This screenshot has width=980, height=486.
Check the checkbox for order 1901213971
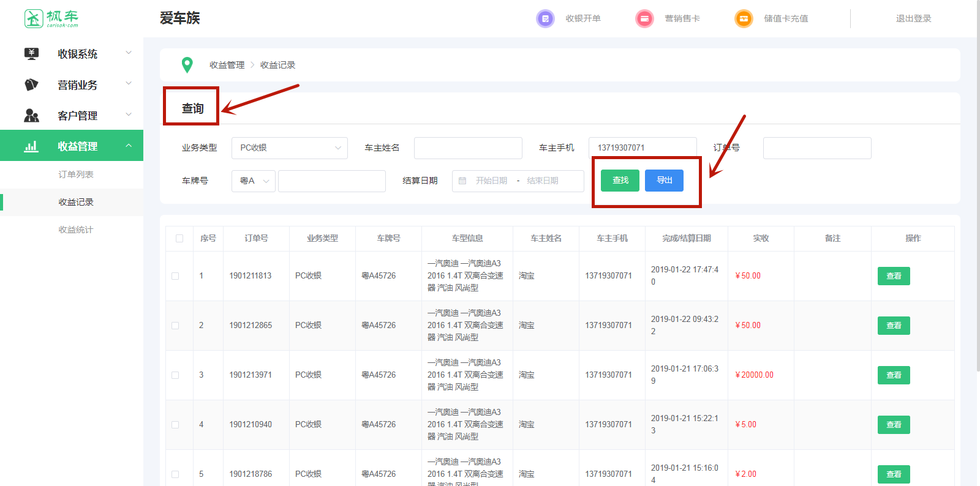(175, 375)
